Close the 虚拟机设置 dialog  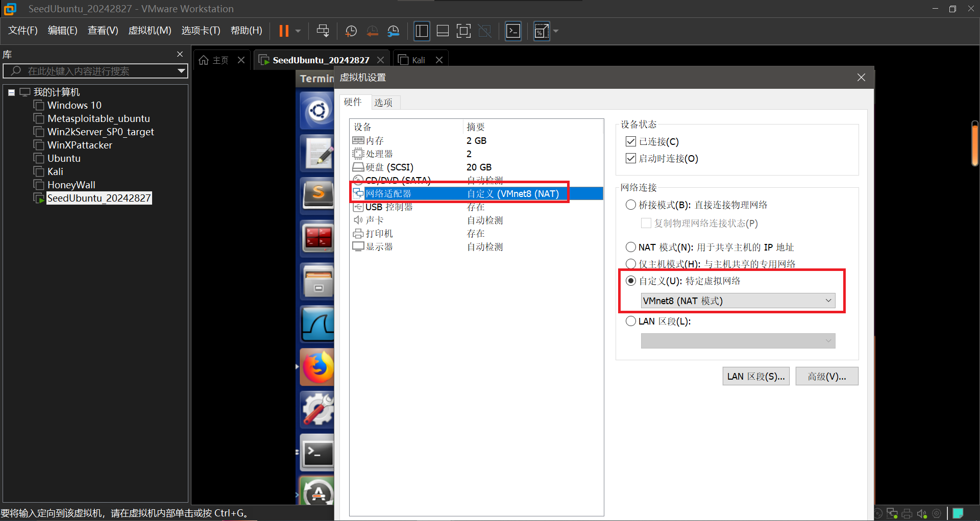861,78
